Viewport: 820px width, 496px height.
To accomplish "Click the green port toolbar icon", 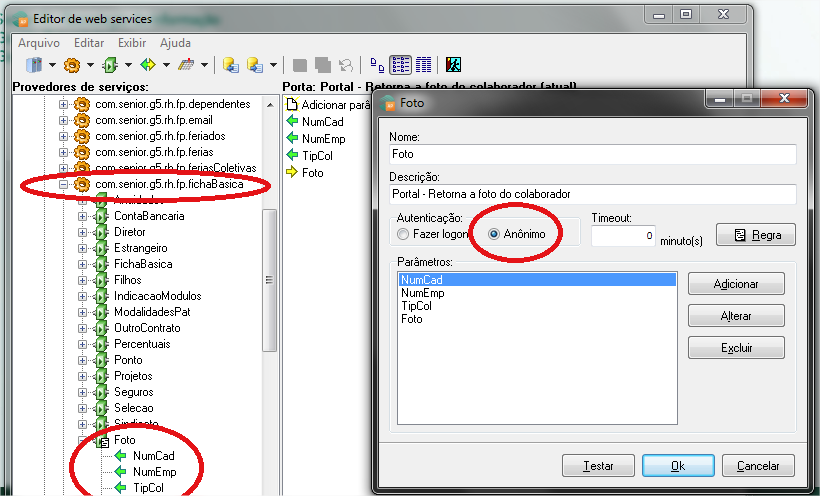I will point(110,65).
